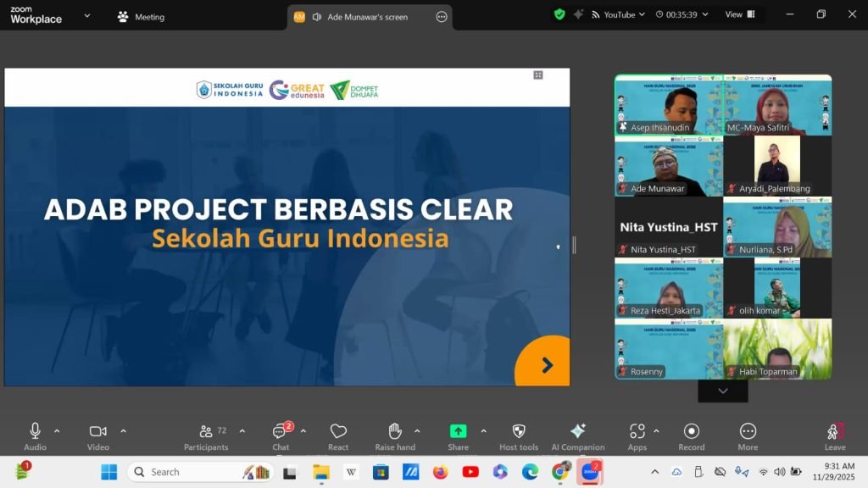868x488 pixels.
Task: Open the Apps menu icon
Action: [x=637, y=432]
